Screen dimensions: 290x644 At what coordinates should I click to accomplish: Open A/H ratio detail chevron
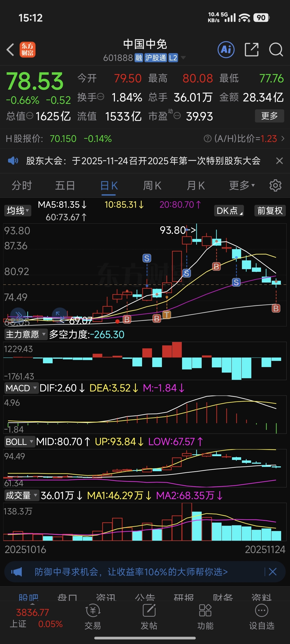pos(283,138)
